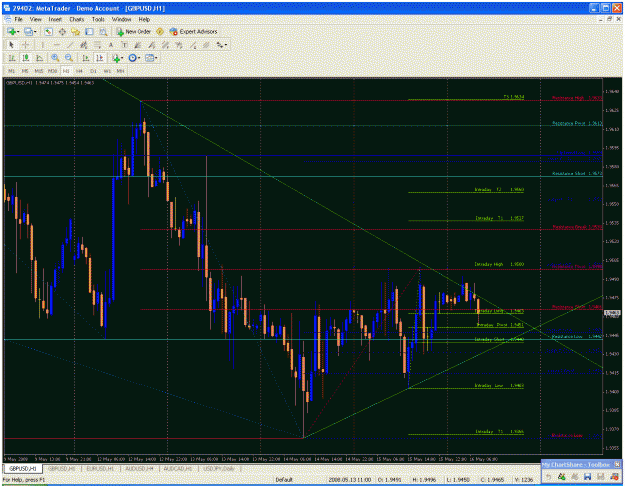Switch to the AUDUSD,H4 chart tab

(139, 468)
